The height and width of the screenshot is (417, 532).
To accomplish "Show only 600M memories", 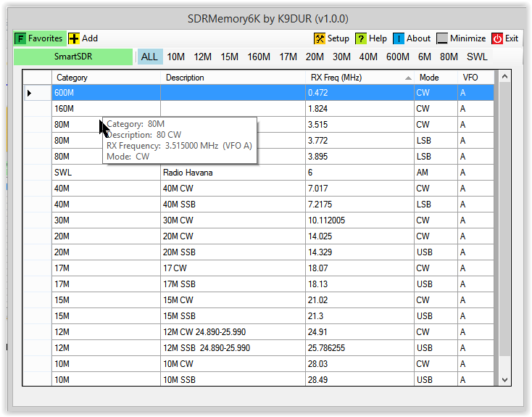I will point(398,57).
